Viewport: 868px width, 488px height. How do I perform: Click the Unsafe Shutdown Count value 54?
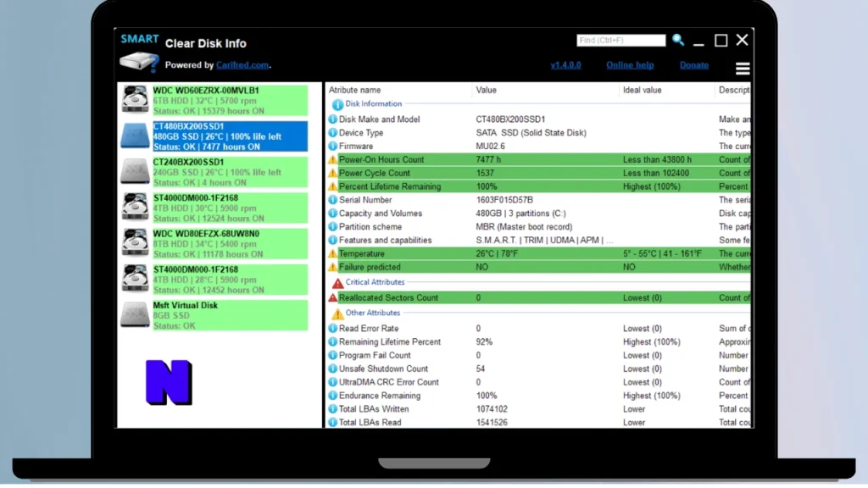(480, 369)
